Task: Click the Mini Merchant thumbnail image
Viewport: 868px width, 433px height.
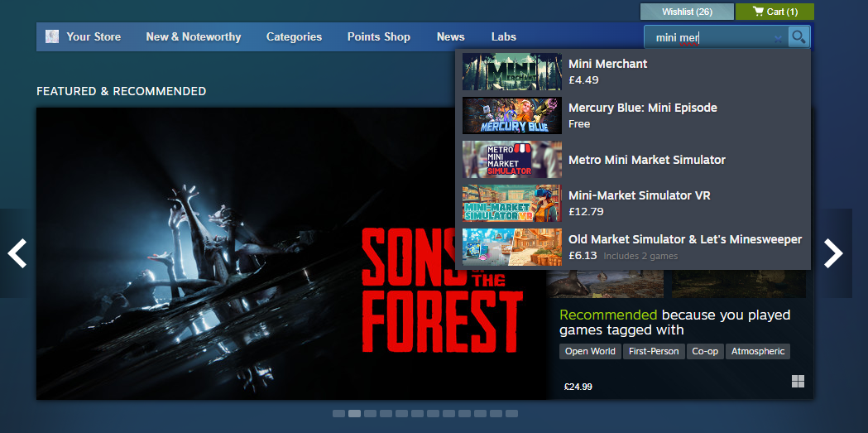Action: tap(512, 71)
